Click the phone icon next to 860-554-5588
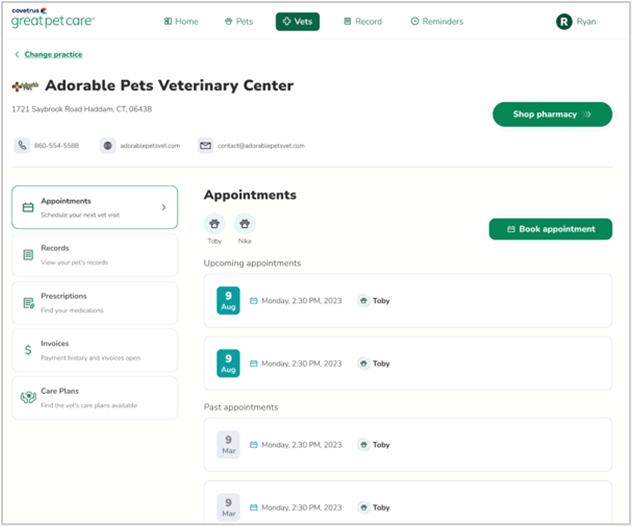Screen dimensions: 632x526 tap(22, 145)
